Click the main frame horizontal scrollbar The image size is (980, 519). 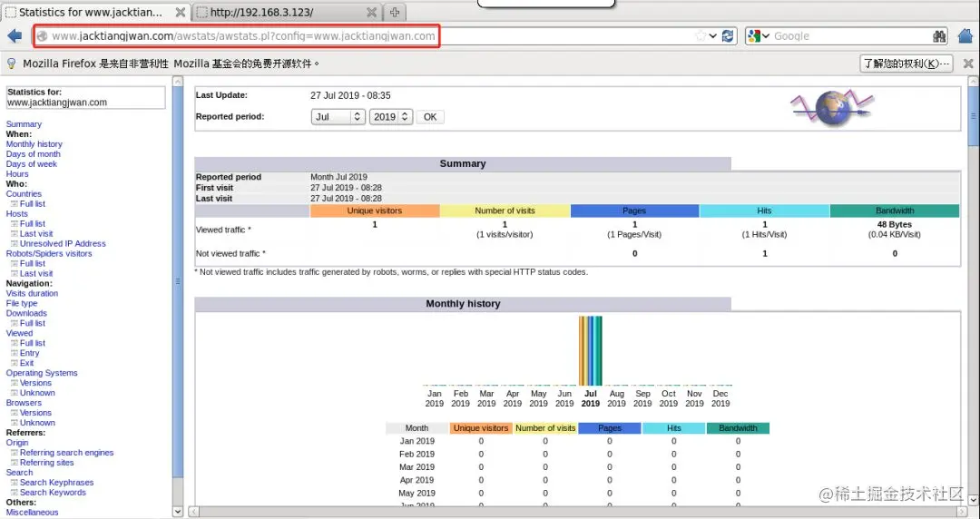tap(575, 512)
